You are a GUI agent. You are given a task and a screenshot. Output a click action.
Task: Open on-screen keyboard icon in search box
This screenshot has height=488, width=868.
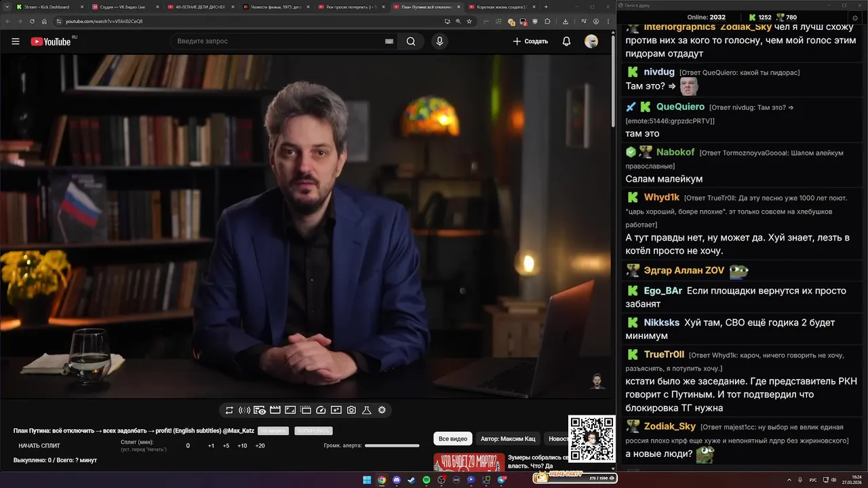click(x=389, y=41)
